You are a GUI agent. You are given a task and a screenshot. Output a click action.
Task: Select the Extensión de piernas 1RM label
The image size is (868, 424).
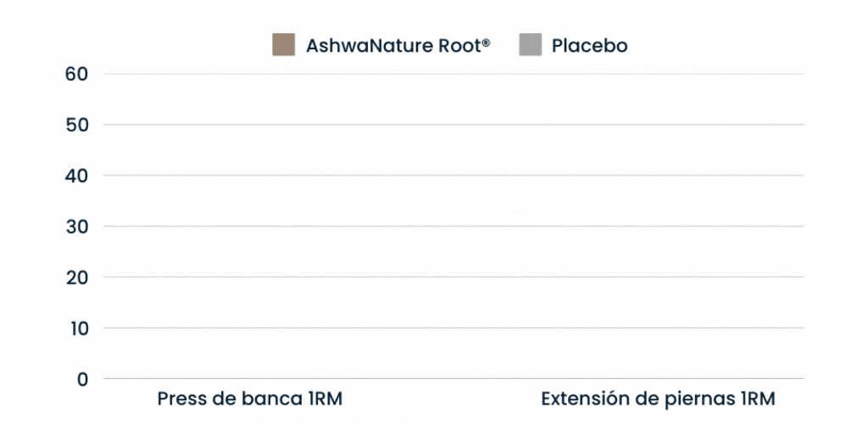(x=658, y=399)
